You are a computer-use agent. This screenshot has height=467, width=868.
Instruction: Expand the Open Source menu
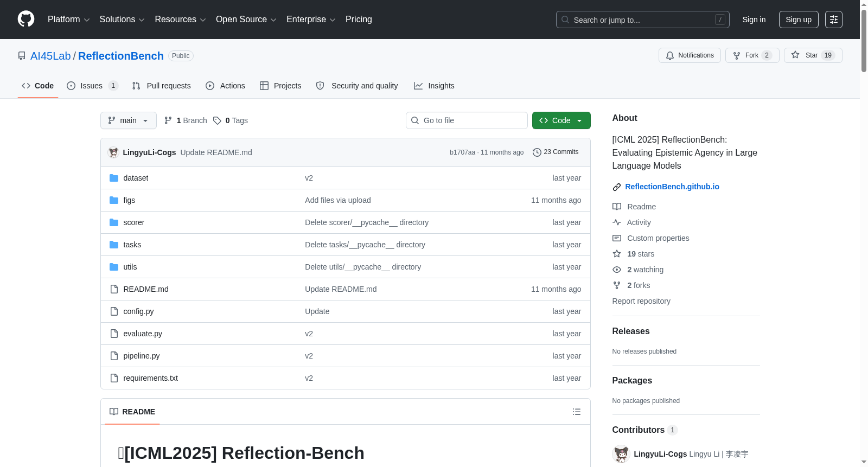(246, 20)
